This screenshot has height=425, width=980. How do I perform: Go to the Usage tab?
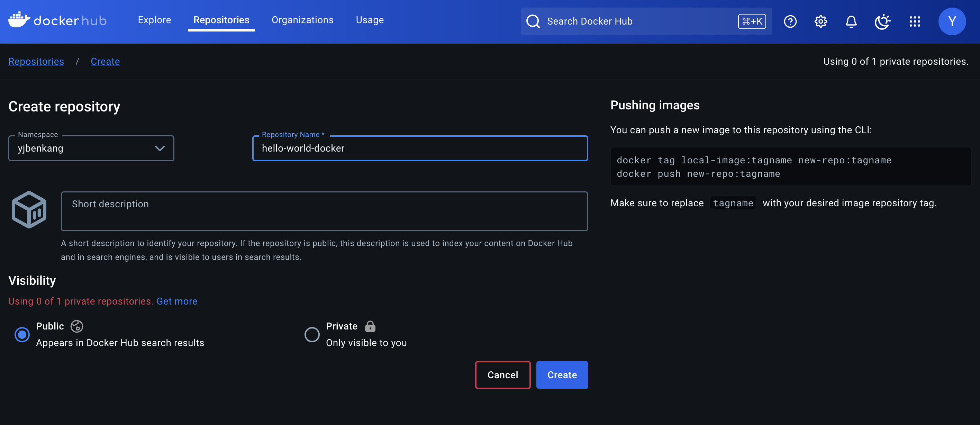(x=369, y=20)
